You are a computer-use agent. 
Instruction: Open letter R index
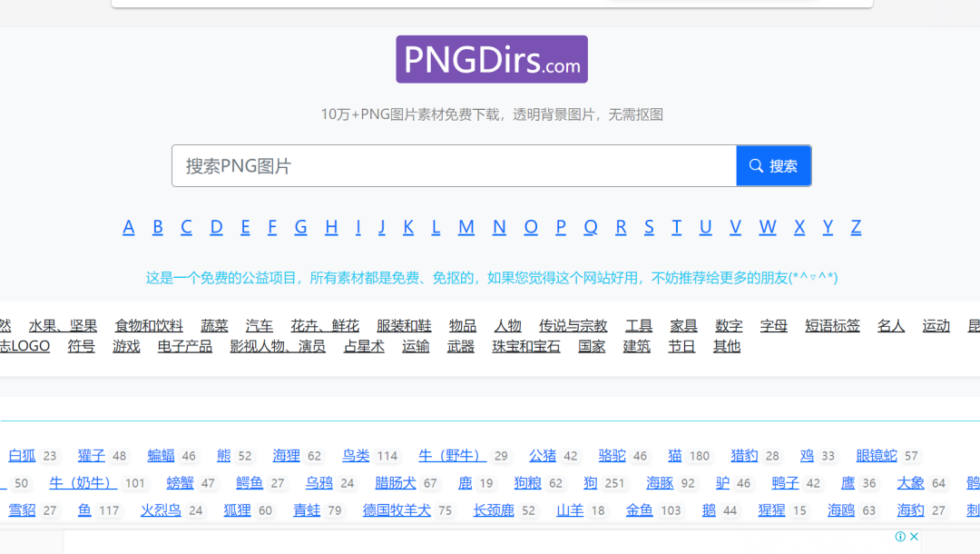tap(621, 227)
